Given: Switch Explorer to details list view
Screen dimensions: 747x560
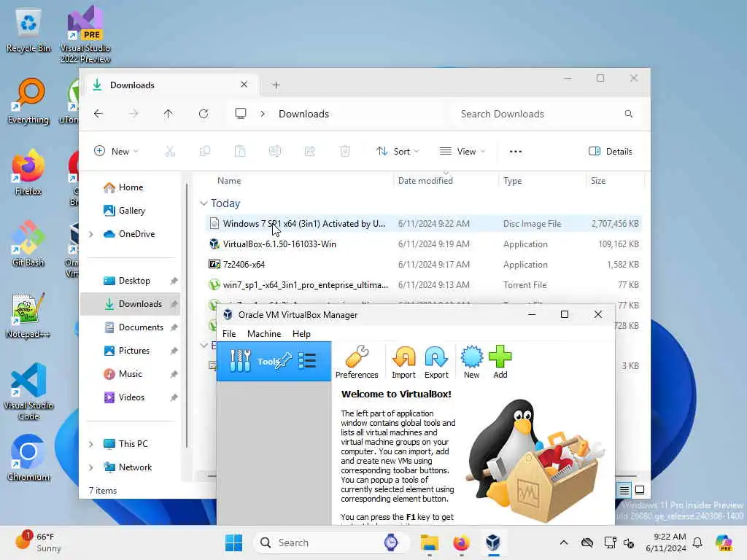Looking at the screenshot, I should pyautogui.click(x=624, y=490).
